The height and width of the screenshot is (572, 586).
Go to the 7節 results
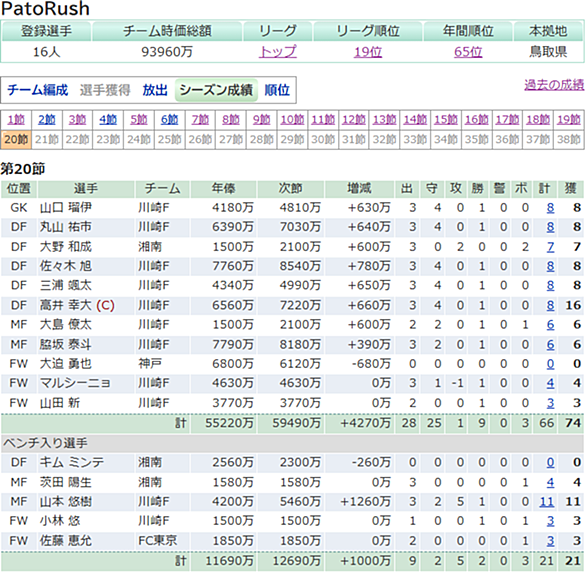[x=200, y=120]
